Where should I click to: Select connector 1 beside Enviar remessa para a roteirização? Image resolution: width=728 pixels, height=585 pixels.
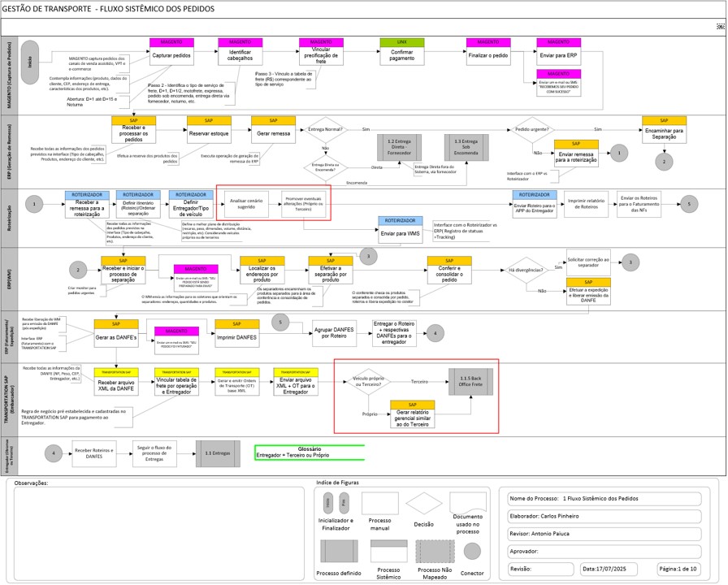[x=619, y=153]
